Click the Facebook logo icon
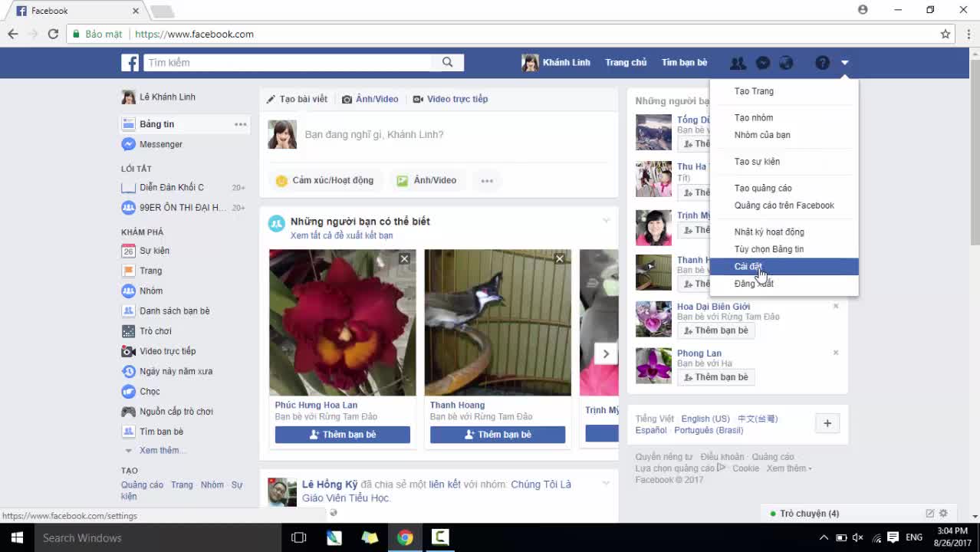980x552 pixels. pos(130,63)
